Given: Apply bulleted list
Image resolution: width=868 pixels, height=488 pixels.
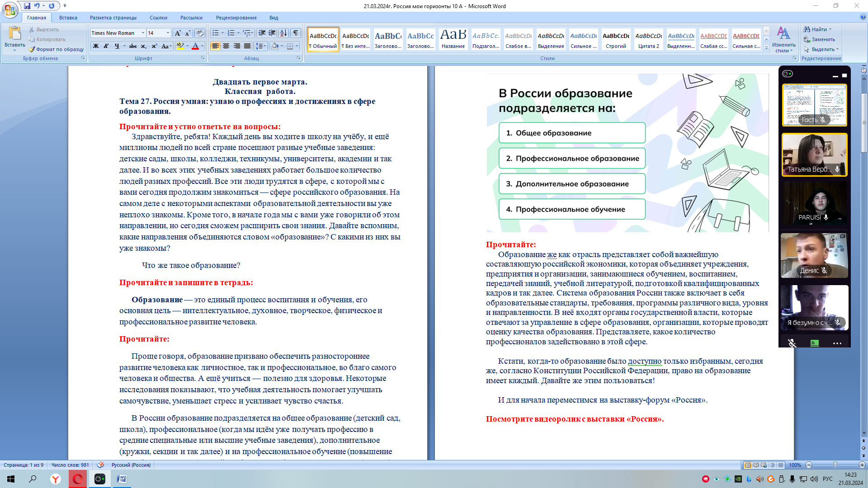Looking at the screenshot, I should [x=216, y=33].
